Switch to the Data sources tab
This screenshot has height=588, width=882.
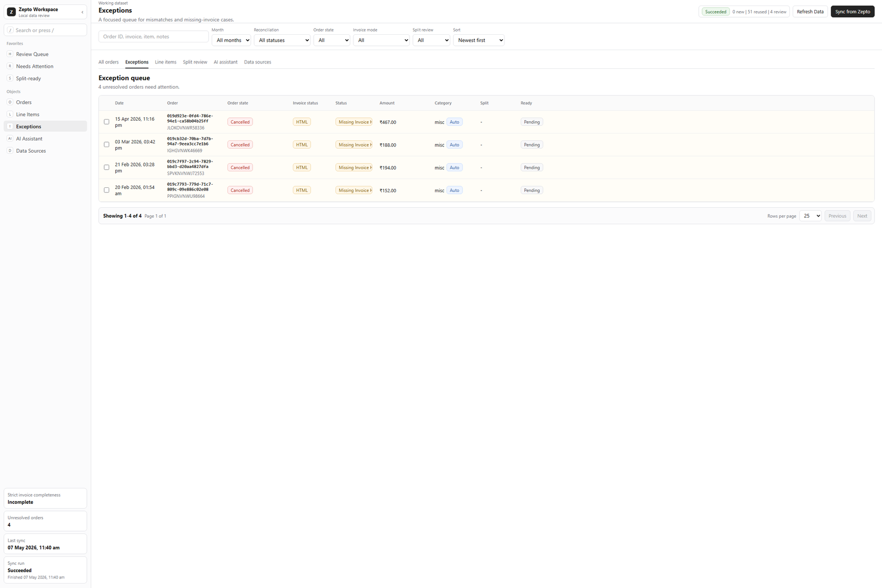257,62
